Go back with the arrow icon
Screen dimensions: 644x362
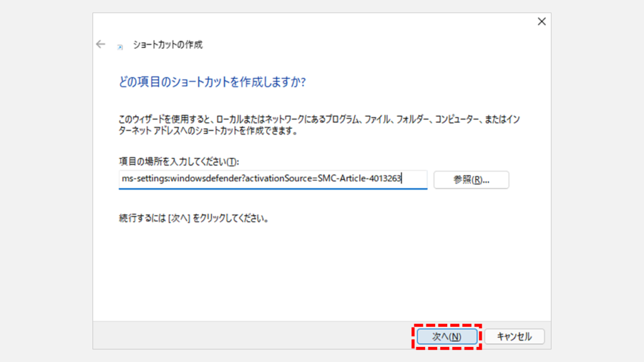(101, 45)
